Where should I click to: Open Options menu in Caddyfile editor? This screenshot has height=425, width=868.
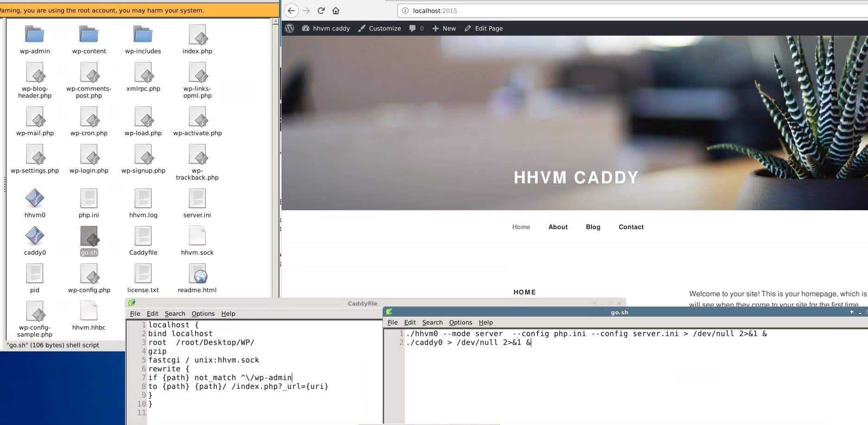tap(203, 313)
